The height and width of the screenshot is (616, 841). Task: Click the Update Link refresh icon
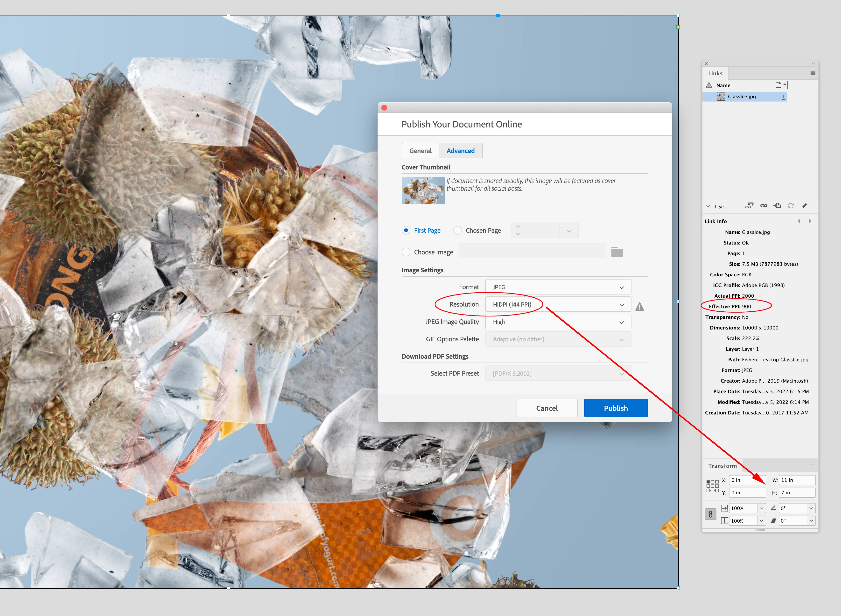791,206
